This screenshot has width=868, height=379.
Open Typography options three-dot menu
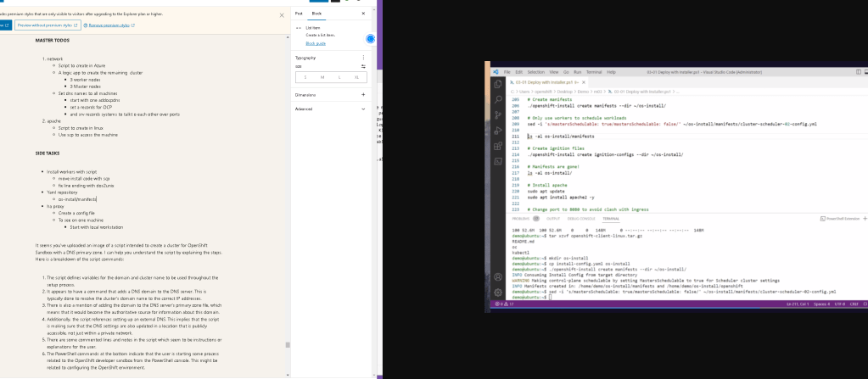point(363,58)
